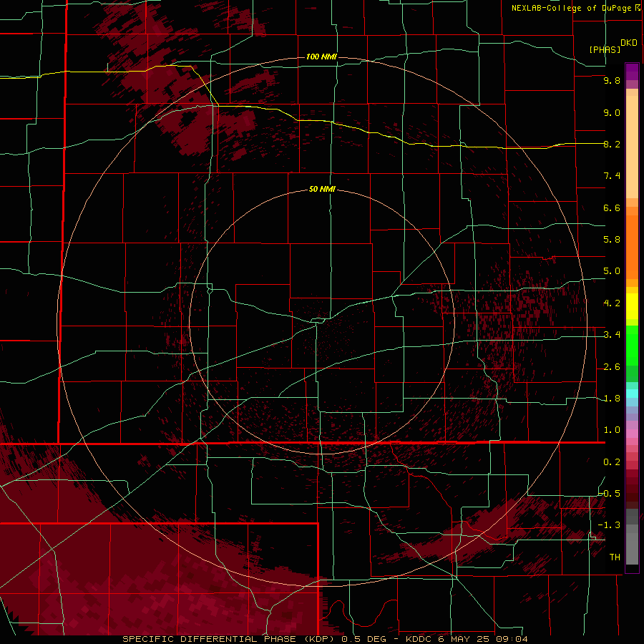
Task: Click the Specific Differential Phase KDDC caption
Action: coord(325,639)
